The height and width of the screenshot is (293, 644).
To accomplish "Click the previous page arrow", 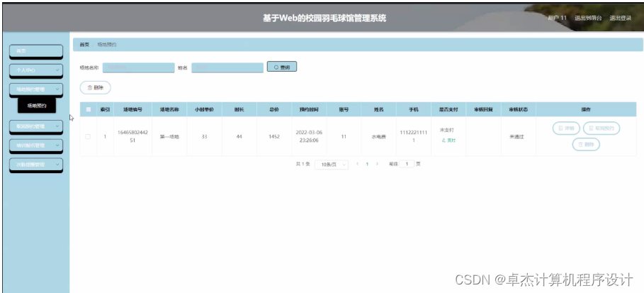I will pyautogui.click(x=357, y=164).
